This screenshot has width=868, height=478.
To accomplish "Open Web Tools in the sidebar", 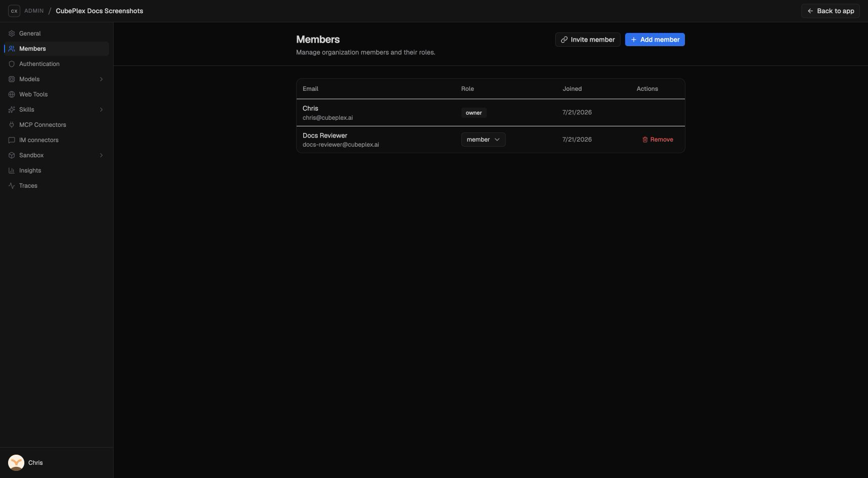I will (x=56, y=94).
